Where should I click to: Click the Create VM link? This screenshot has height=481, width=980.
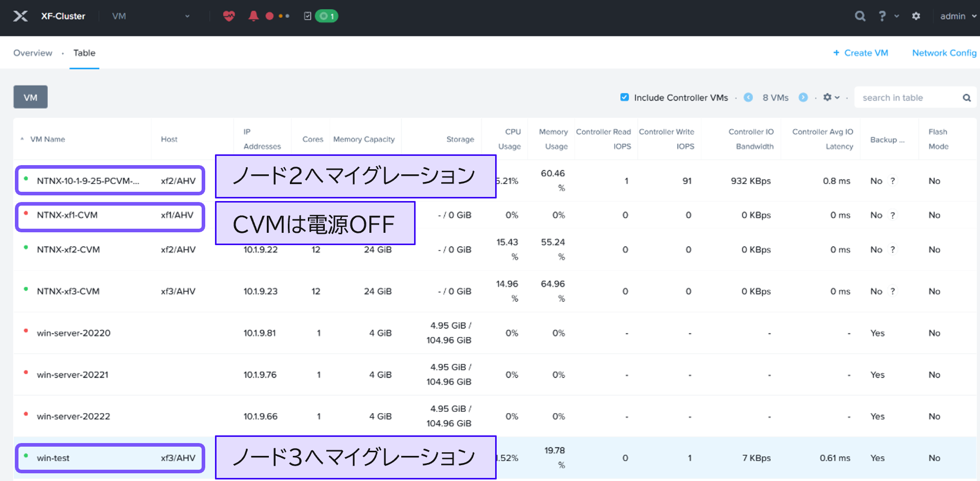click(860, 53)
